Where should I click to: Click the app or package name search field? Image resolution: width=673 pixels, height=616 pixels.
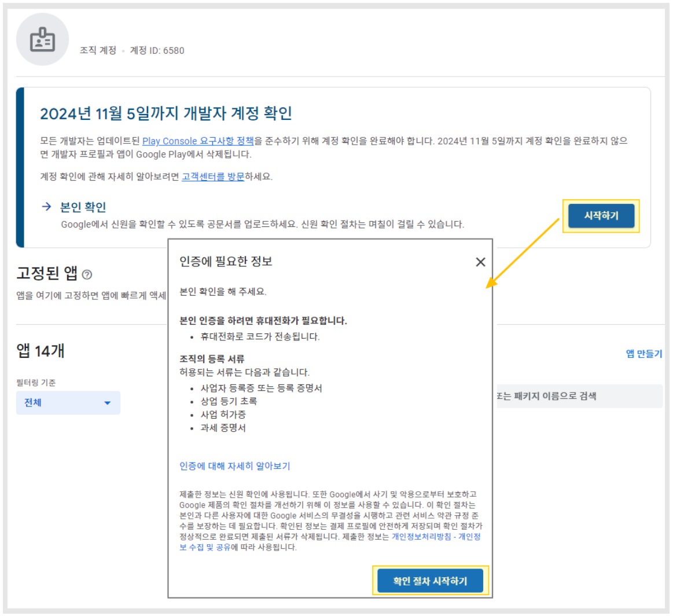point(579,396)
